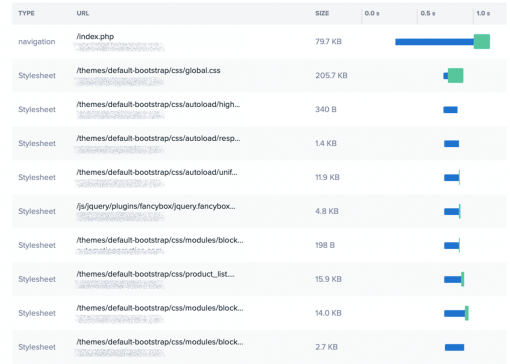The image size is (510, 364).
Task: Click the global.css waterfall timing bar
Action: tap(453, 76)
